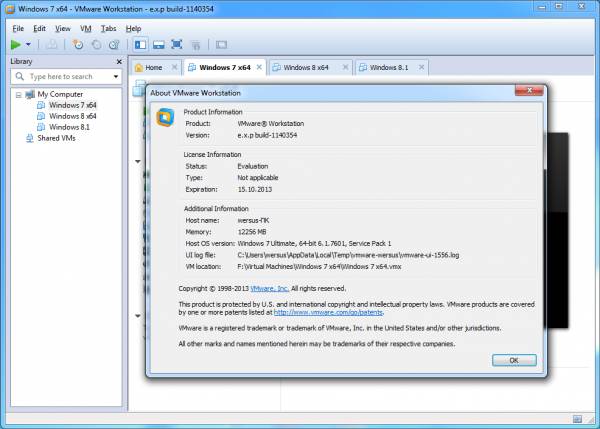Close the About VMware Workstation dialog
The image size is (600, 429).
click(529, 91)
